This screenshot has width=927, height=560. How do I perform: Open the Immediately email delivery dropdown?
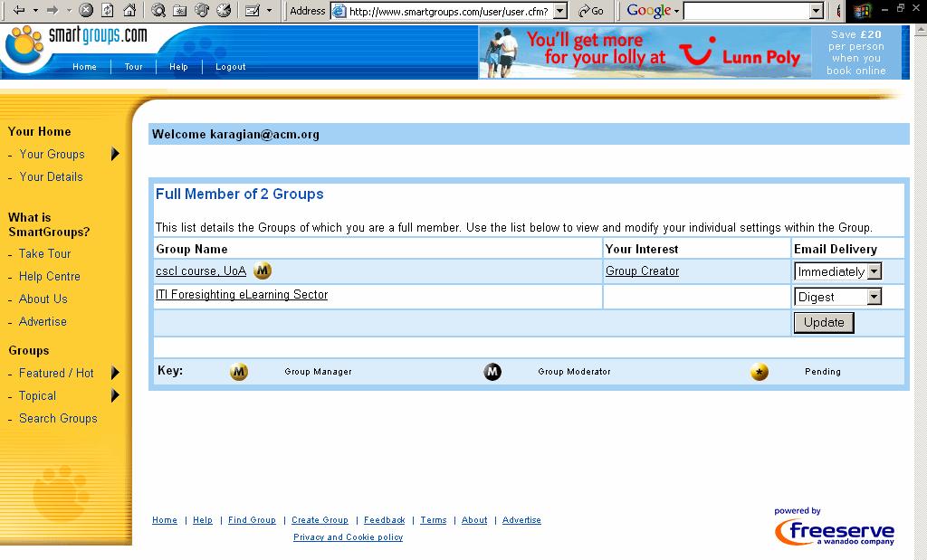(837, 271)
